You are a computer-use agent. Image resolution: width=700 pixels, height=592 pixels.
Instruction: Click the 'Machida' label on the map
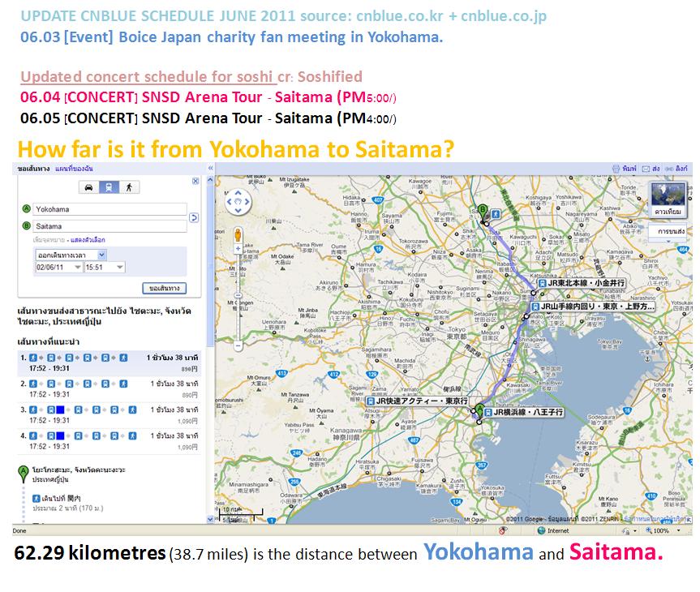coord(405,360)
